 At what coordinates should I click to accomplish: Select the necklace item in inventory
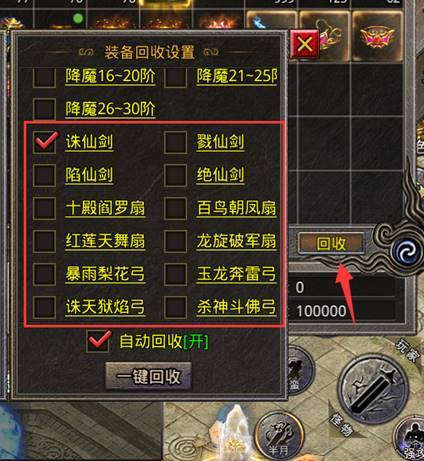click(x=325, y=36)
